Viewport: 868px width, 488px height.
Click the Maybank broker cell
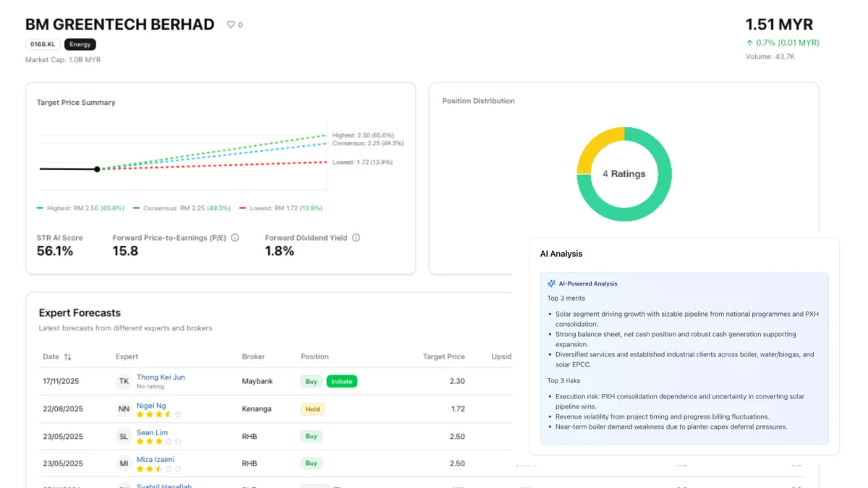point(257,381)
